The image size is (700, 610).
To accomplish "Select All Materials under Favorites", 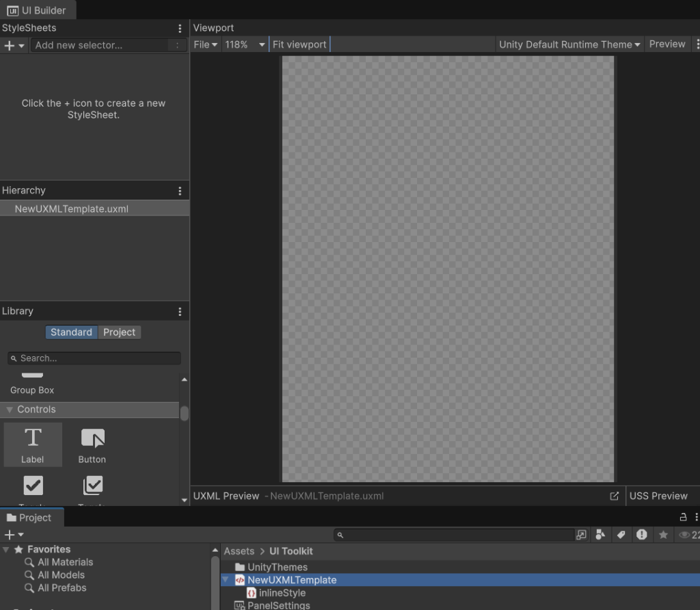I will point(65,562).
